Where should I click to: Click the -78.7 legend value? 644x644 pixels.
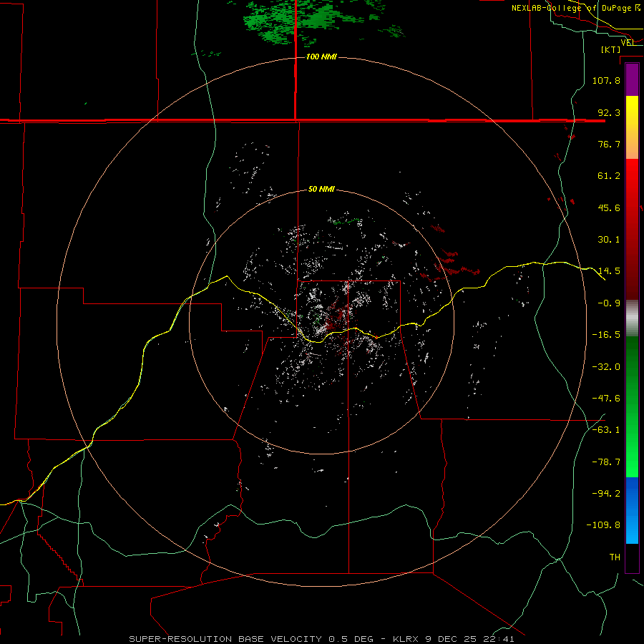pyautogui.click(x=606, y=462)
